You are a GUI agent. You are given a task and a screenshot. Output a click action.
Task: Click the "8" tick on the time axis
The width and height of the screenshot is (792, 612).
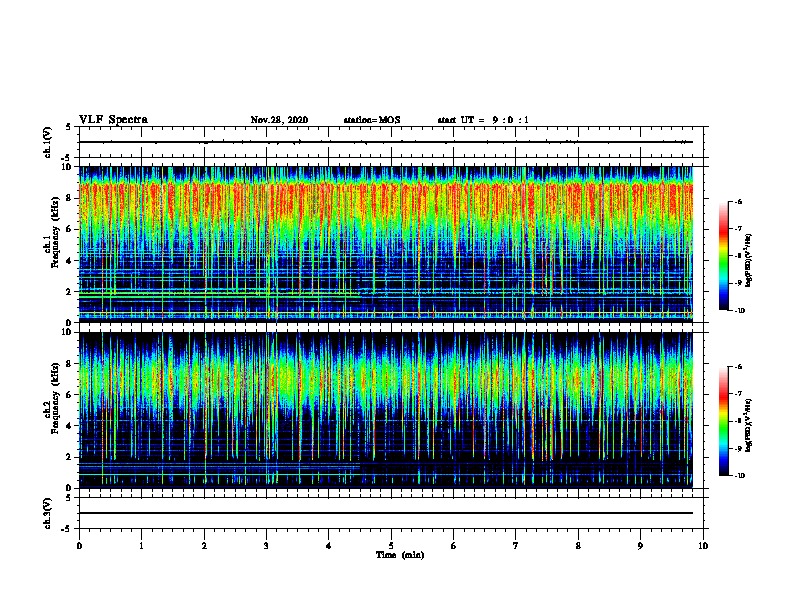pos(578,546)
